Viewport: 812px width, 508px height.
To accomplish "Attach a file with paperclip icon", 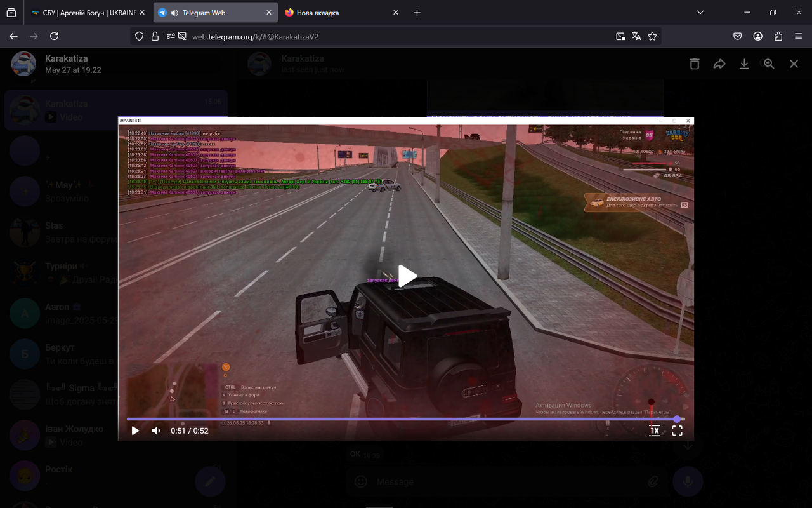I will 653,482.
